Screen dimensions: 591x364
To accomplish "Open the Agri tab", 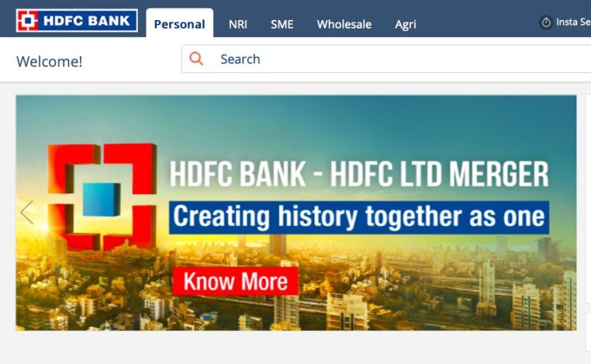I will tap(406, 25).
